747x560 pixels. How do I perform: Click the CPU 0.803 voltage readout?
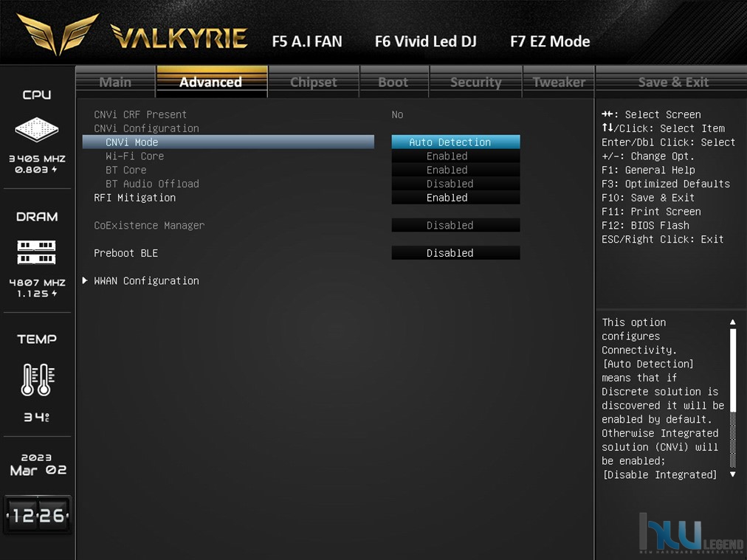(35, 170)
